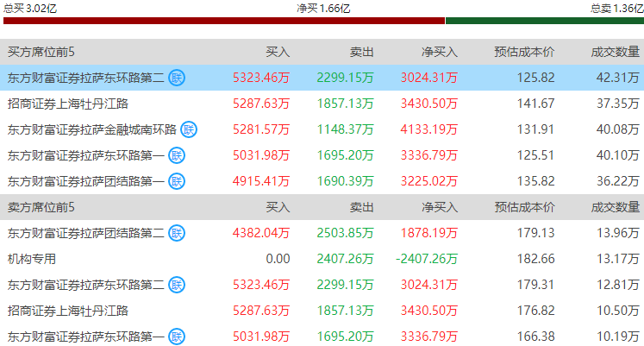Select the 1148.37万 sell amount
Screen dimensions: 644x346
346,129
